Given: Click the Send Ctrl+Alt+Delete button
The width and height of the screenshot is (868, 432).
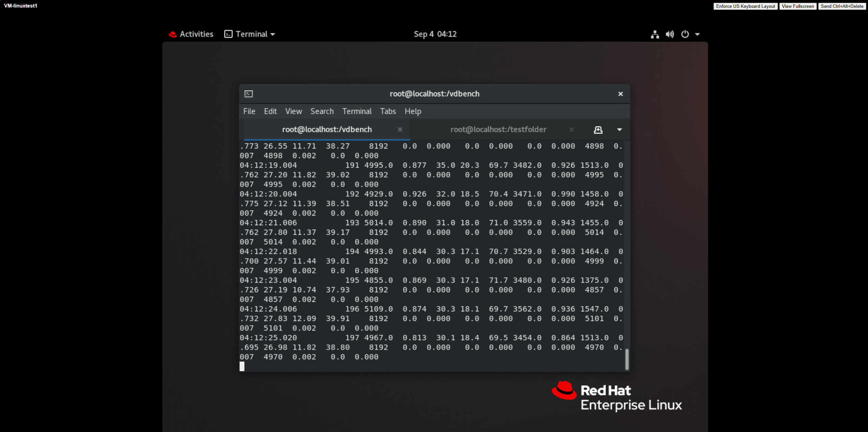Looking at the screenshot, I should (842, 6).
